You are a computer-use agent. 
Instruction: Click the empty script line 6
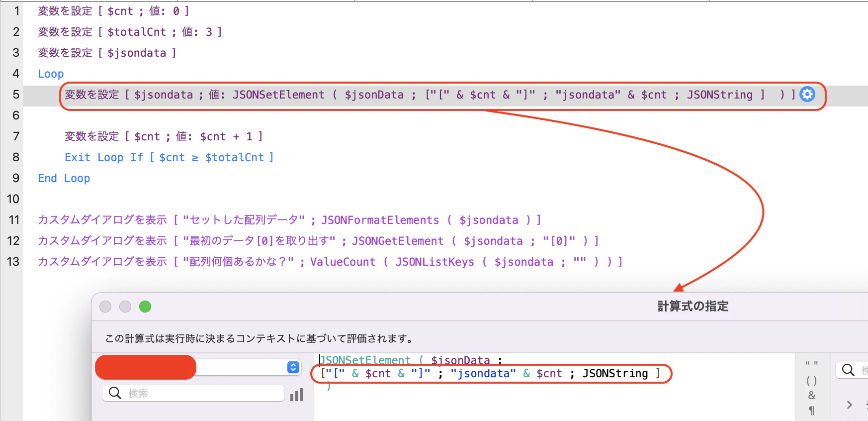(x=445, y=115)
